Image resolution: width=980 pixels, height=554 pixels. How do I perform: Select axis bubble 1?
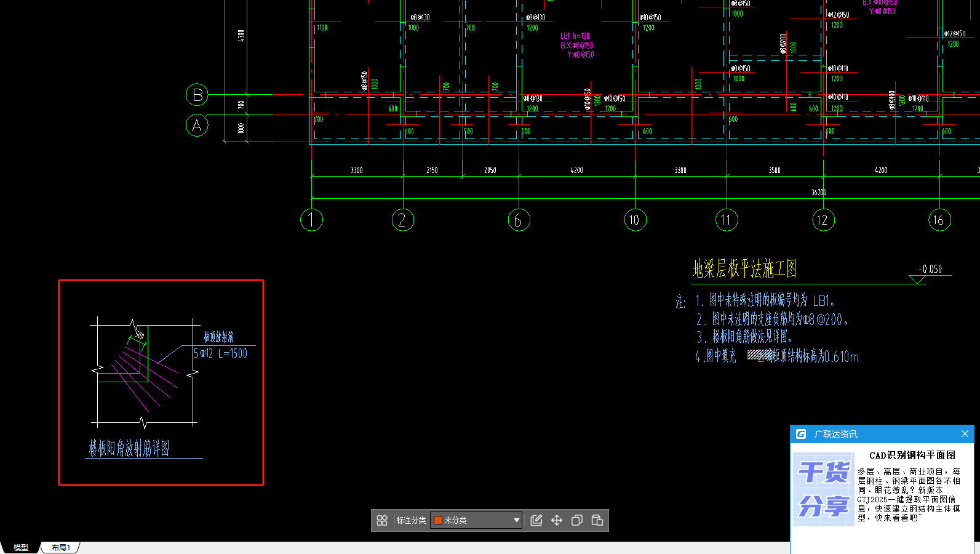[311, 220]
